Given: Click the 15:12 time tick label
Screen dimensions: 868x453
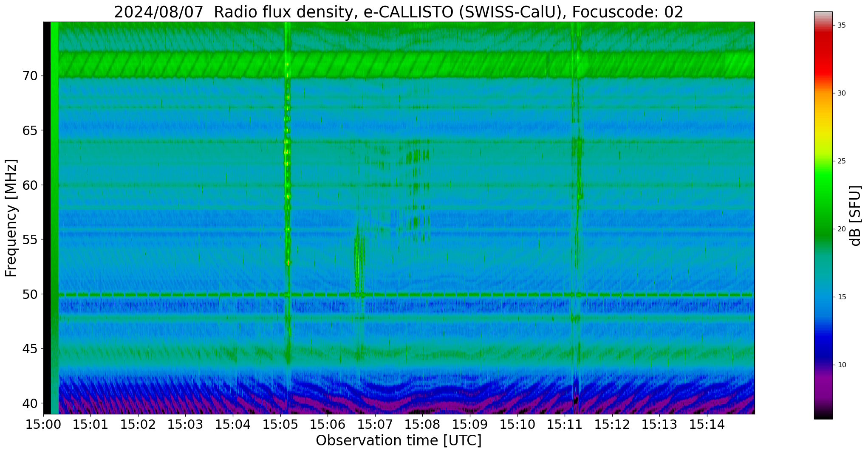Looking at the screenshot, I should (612, 425).
